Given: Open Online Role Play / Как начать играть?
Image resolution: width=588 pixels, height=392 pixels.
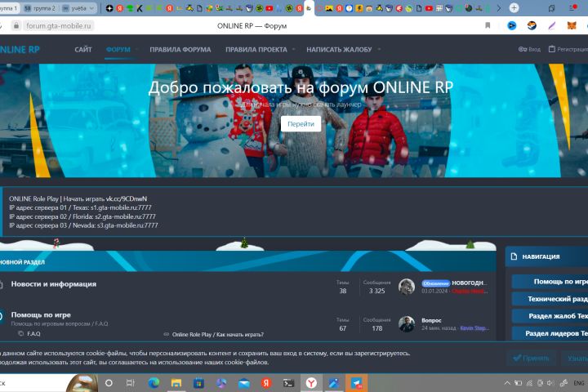Looking at the screenshot, I should (218, 334).
